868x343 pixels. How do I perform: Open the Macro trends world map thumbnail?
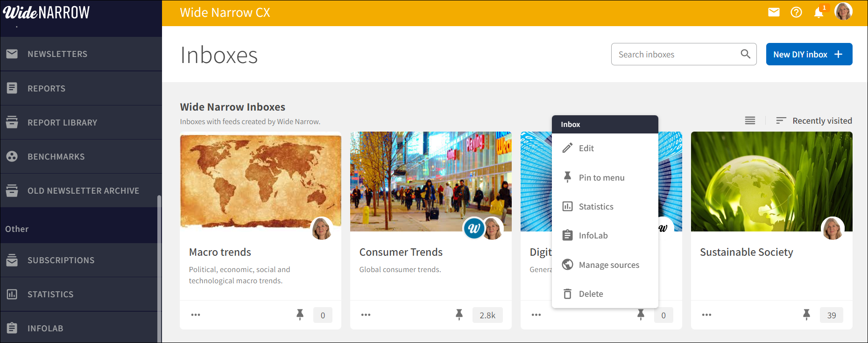(261, 182)
